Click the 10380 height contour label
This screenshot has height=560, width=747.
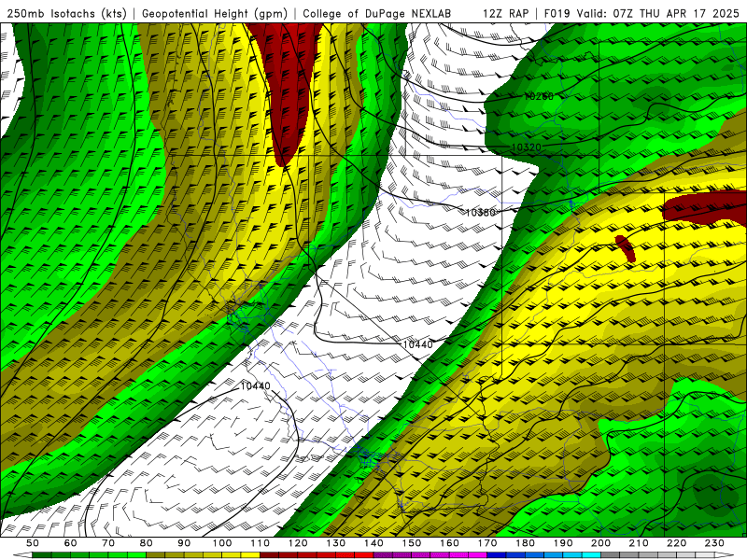click(480, 213)
